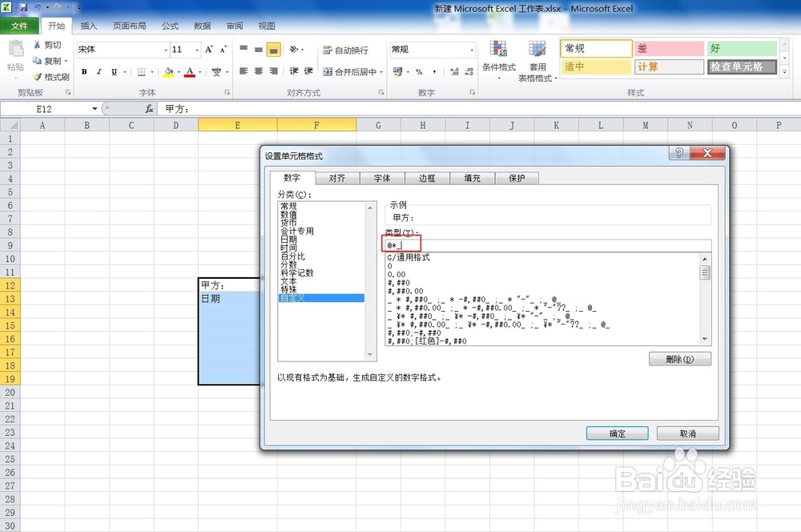Open alignment group dialog launcher
Viewport: 801px width, 532px height.
[381, 92]
